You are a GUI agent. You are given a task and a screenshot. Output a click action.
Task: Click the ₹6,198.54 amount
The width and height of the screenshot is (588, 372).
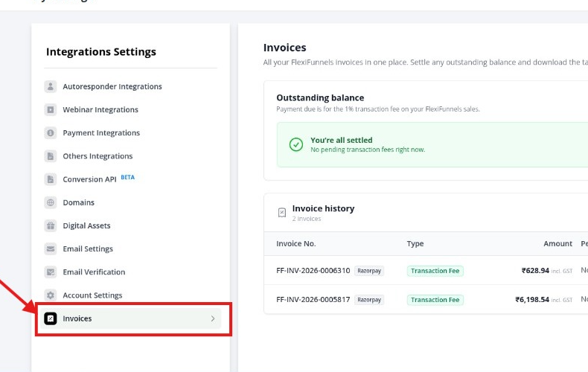[x=532, y=300]
